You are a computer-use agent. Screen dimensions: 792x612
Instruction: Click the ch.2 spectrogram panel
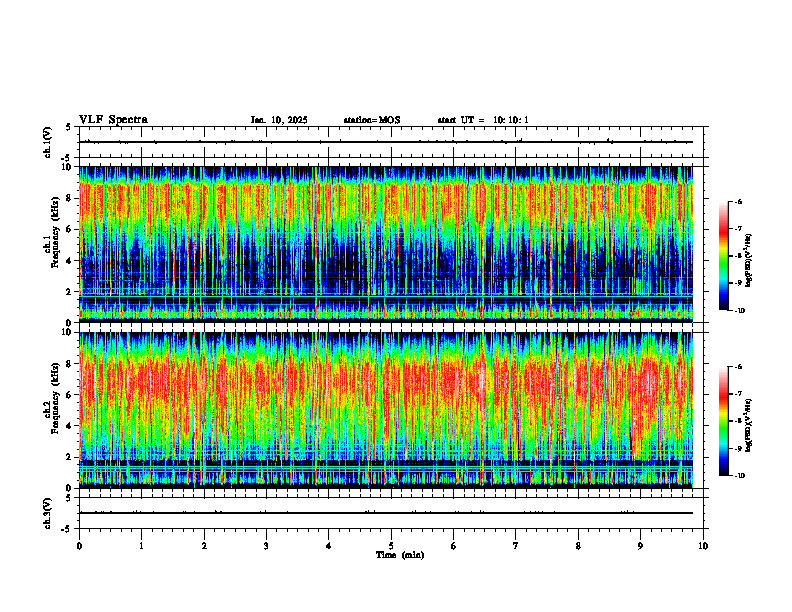pos(386,410)
